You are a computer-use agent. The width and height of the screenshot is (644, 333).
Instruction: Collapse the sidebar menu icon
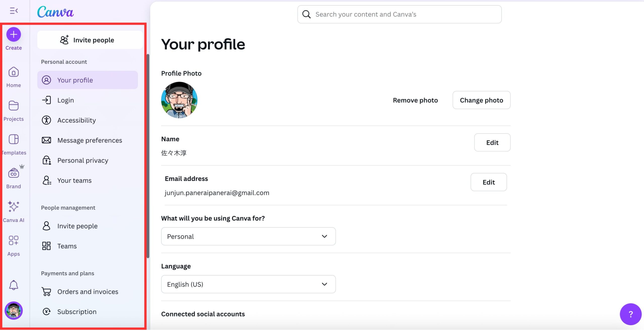point(14,11)
